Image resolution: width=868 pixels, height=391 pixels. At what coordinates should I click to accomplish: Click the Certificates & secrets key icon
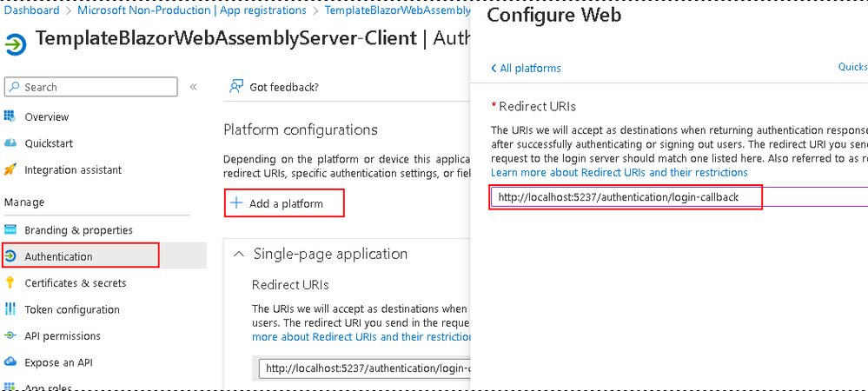[10, 282]
